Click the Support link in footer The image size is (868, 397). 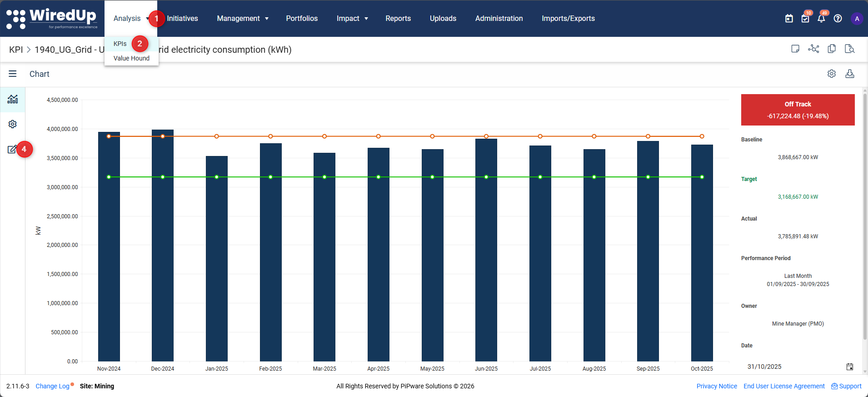click(x=850, y=386)
